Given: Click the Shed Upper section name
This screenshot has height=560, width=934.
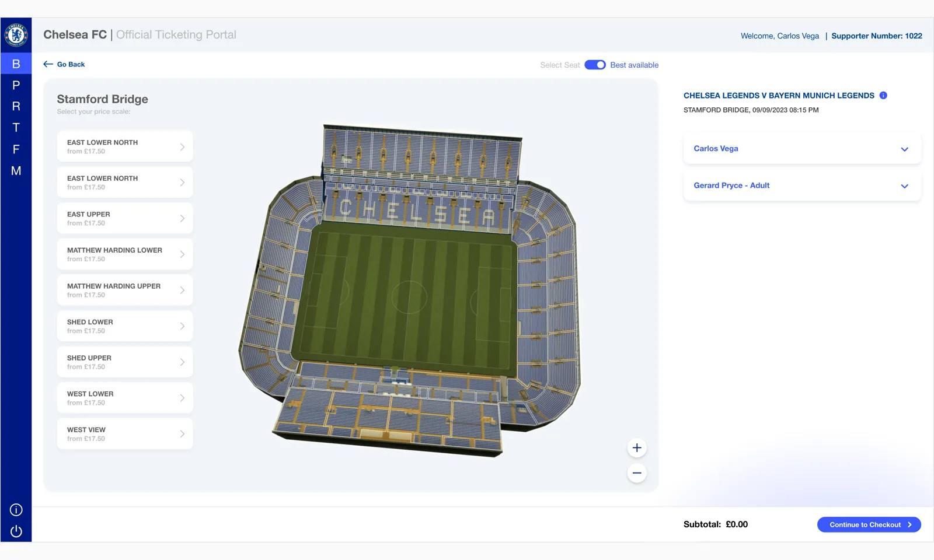Looking at the screenshot, I should coord(89,358).
